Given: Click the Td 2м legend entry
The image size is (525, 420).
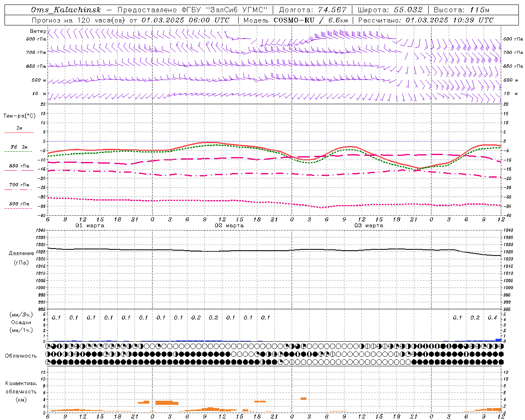Looking at the screenshot, I should coord(19,147).
